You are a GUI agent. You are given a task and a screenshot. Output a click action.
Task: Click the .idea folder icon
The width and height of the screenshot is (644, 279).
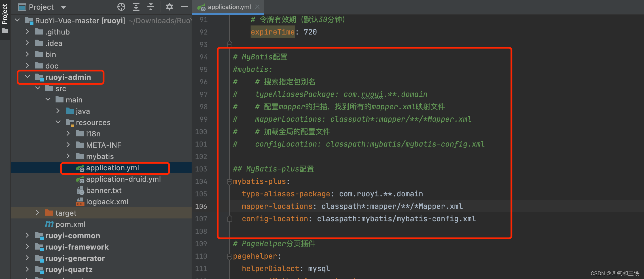(39, 43)
